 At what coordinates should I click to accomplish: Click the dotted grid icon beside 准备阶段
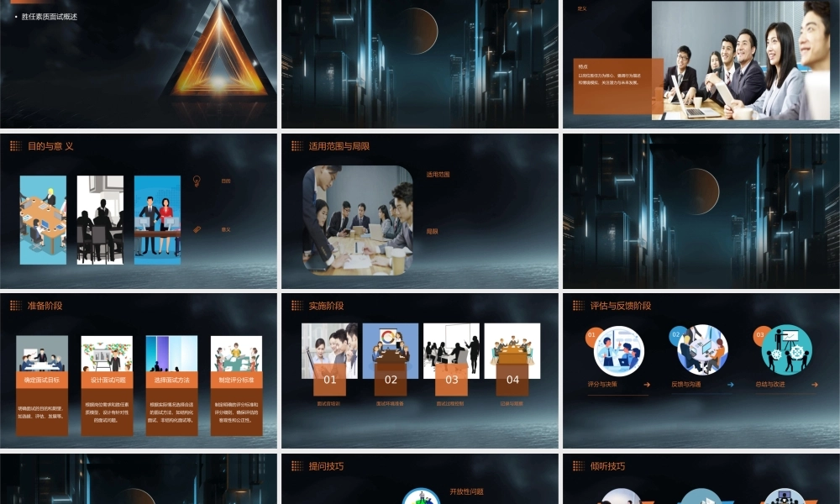tap(15, 305)
